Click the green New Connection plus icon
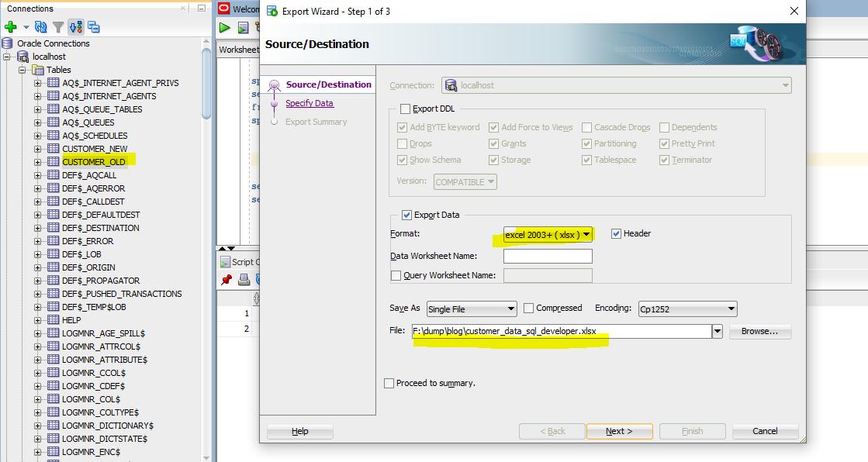868x462 pixels. tap(10, 26)
